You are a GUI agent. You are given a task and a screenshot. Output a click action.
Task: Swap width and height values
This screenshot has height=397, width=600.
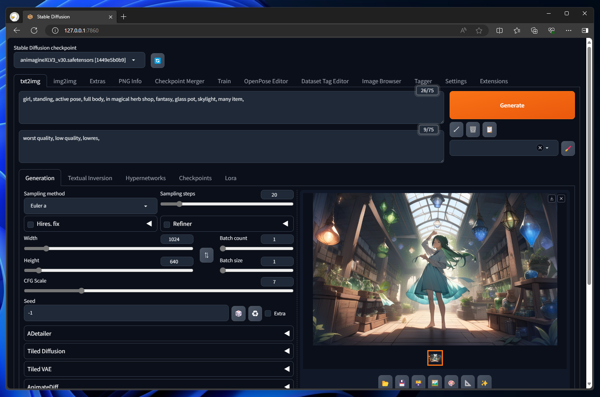206,255
